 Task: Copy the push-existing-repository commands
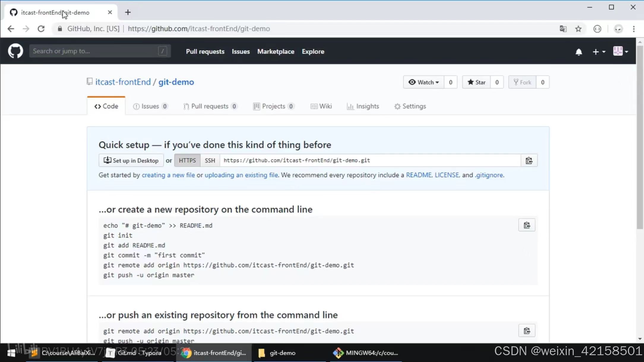click(527, 331)
